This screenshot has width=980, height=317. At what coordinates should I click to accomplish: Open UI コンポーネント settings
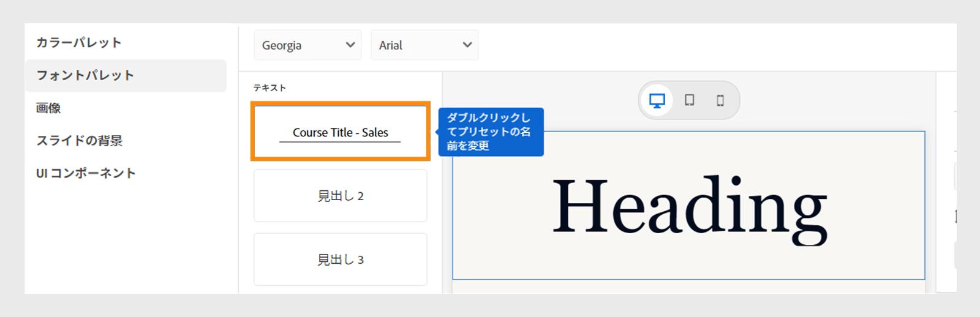coord(86,173)
